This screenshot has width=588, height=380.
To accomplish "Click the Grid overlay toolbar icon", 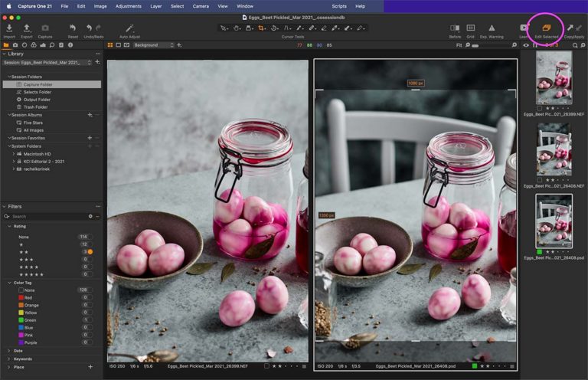I will point(471,28).
